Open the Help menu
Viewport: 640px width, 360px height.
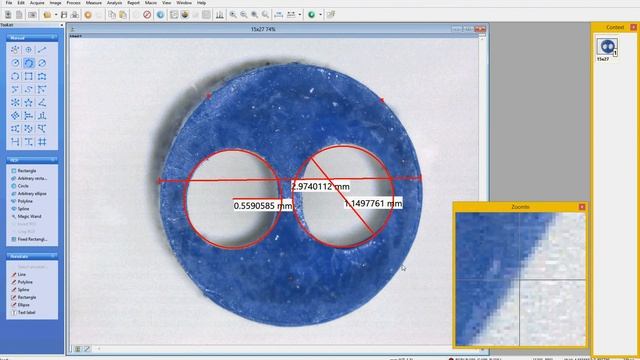[202, 3]
